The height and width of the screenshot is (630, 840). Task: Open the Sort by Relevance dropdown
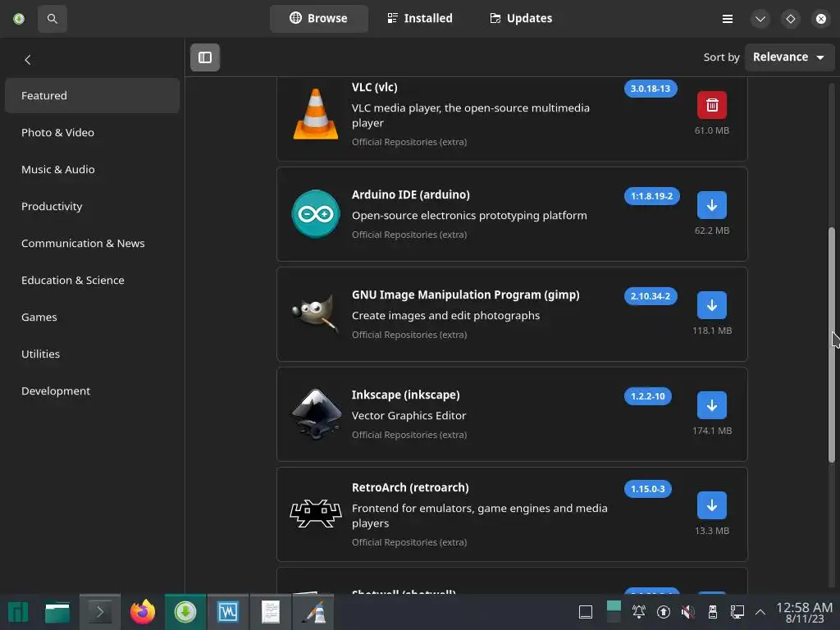[788, 57]
